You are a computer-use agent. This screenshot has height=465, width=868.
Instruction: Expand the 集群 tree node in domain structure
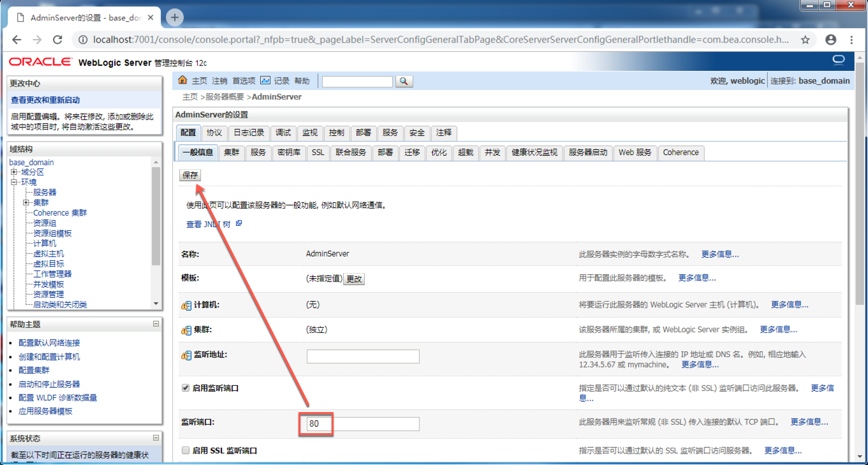(26, 203)
